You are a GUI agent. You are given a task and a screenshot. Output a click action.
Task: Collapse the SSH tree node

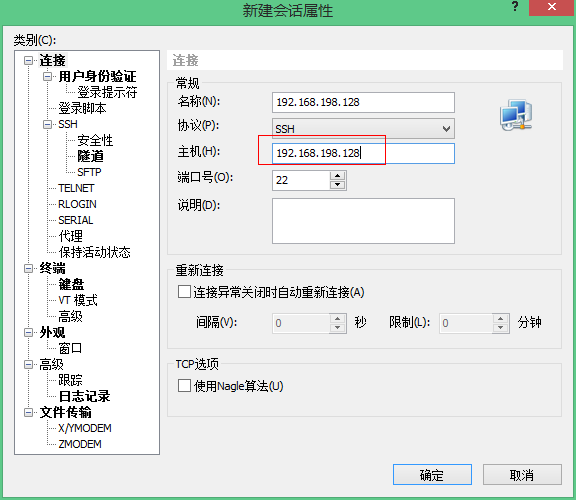(47, 124)
